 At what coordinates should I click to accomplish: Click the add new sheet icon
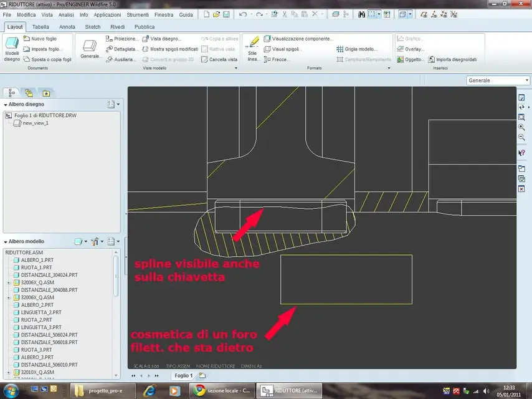tap(202, 375)
